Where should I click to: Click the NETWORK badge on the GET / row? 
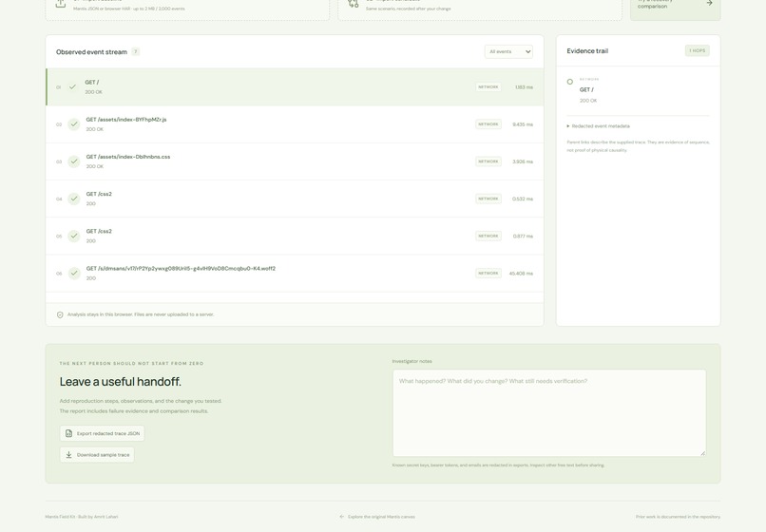(488, 87)
